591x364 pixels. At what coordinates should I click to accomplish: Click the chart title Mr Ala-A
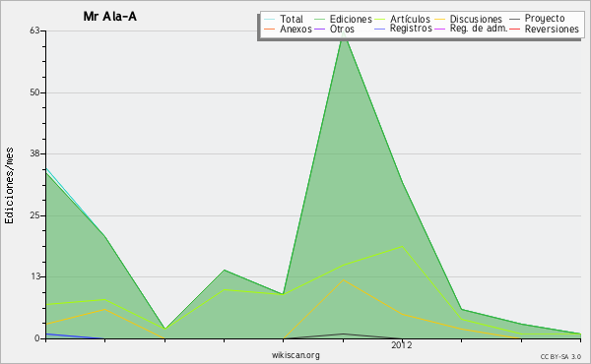pyautogui.click(x=109, y=17)
